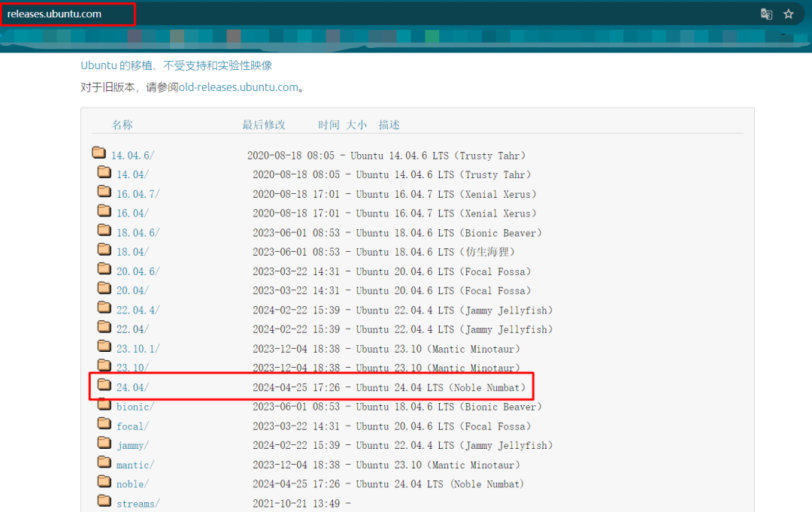The height and width of the screenshot is (512, 812).
Task: Click the folder icon beside 20.04.6/
Action: click(104, 268)
